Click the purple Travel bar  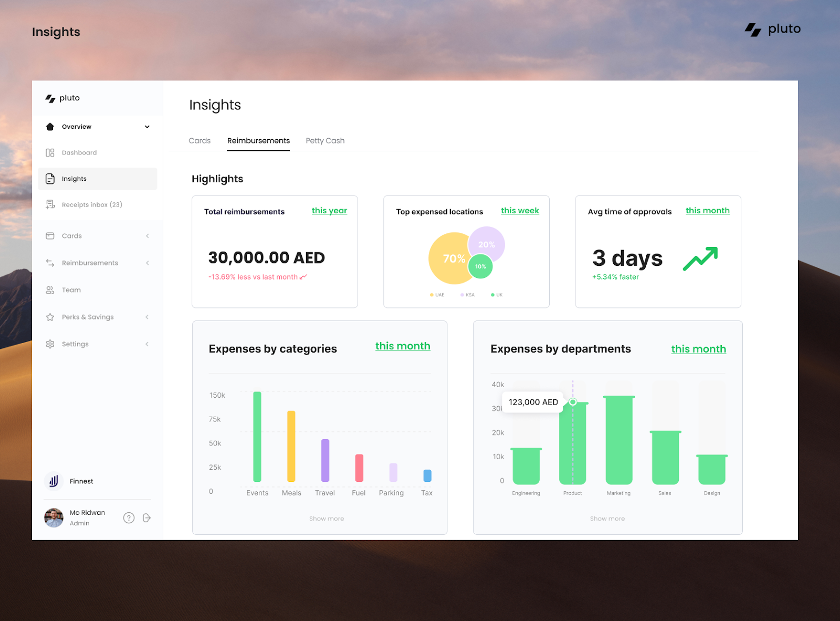click(325, 460)
